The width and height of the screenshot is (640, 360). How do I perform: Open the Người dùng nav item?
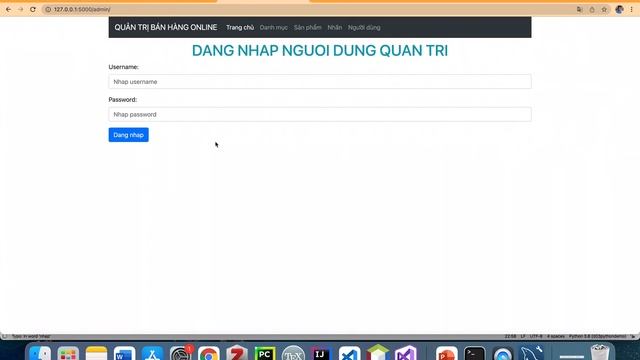click(x=364, y=27)
